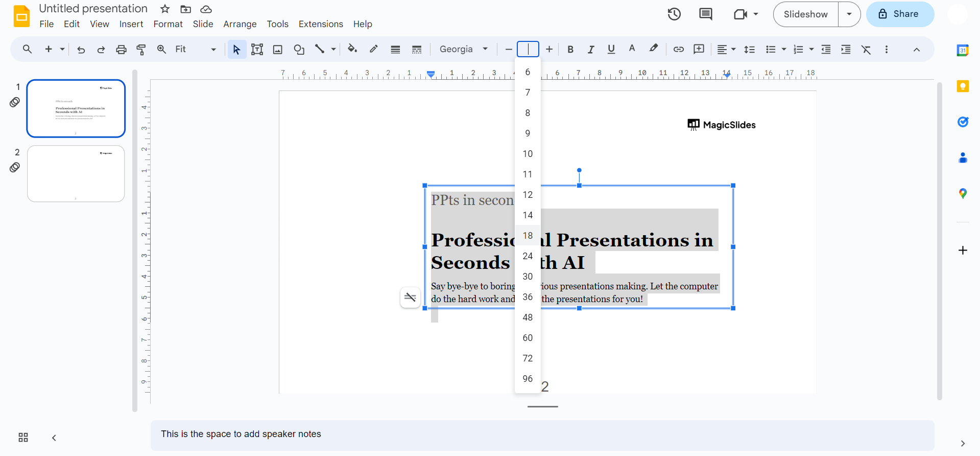Click the insert link icon
The height and width of the screenshot is (456, 980).
[678, 50]
